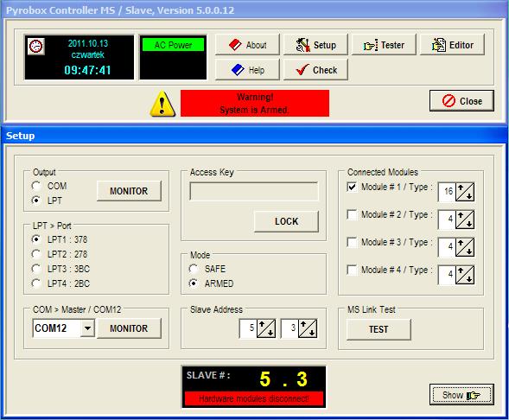Click the 2011.10.13 date text
This screenshot has width=509, height=420.
click(x=87, y=43)
